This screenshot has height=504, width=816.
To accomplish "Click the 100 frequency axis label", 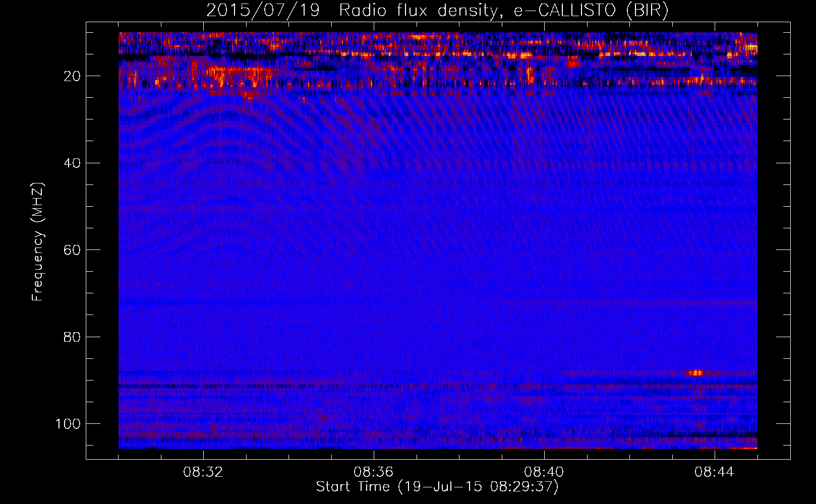I will coord(68,424).
